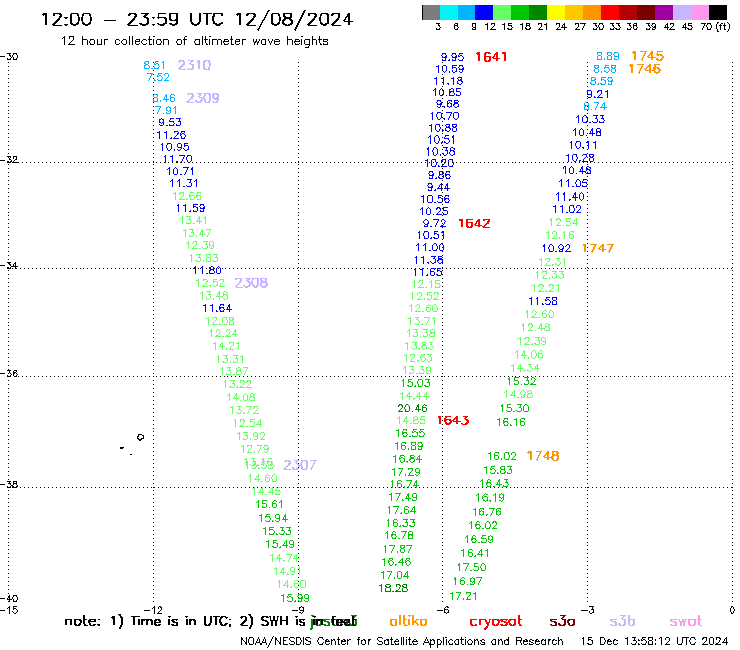The width and height of the screenshot is (740, 650).
Task: Click the cryosat pass label 1642
Action: [x=474, y=223]
